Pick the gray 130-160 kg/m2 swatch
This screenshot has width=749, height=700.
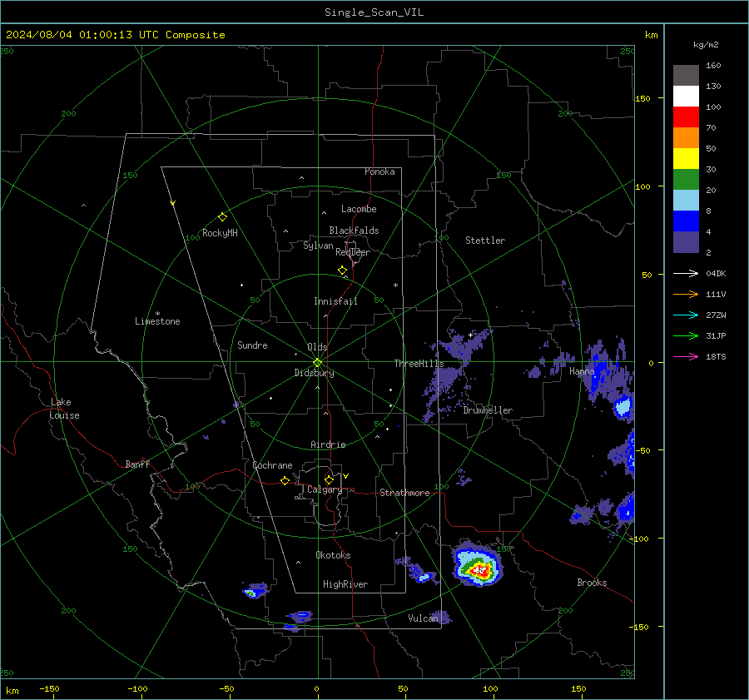(x=686, y=76)
